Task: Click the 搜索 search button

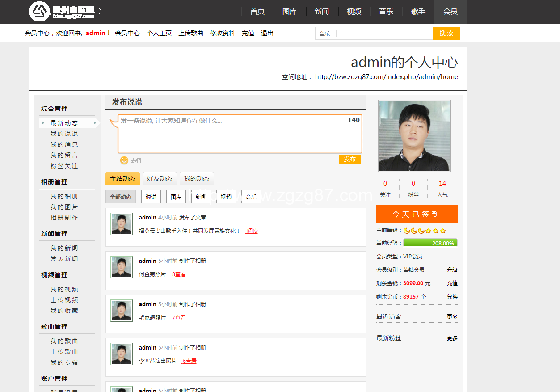Action: [446, 34]
